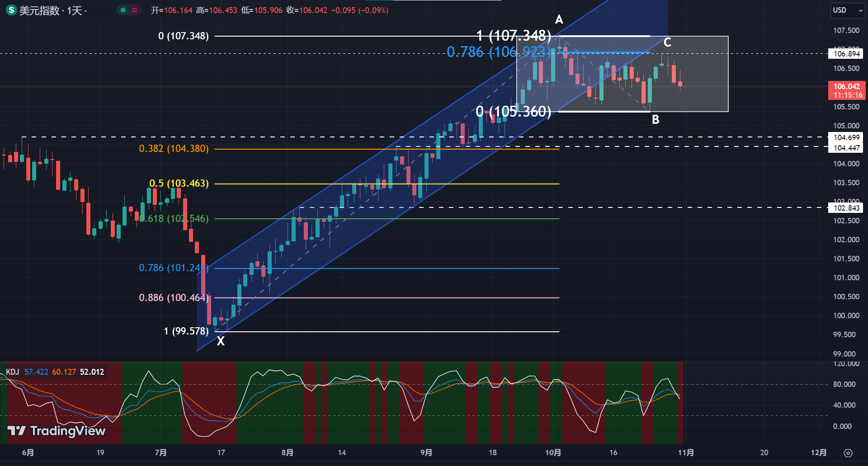Viewport: 868px width, 466px height.
Task: Click the 104.699 horizontal line price tag
Action: pyautogui.click(x=846, y=137)
